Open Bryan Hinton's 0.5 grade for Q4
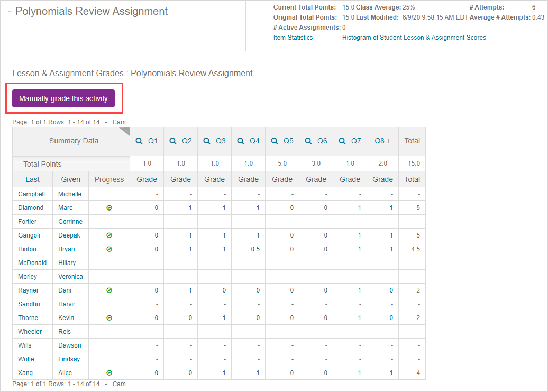548x392 pixels. click(x=255, y=249)
